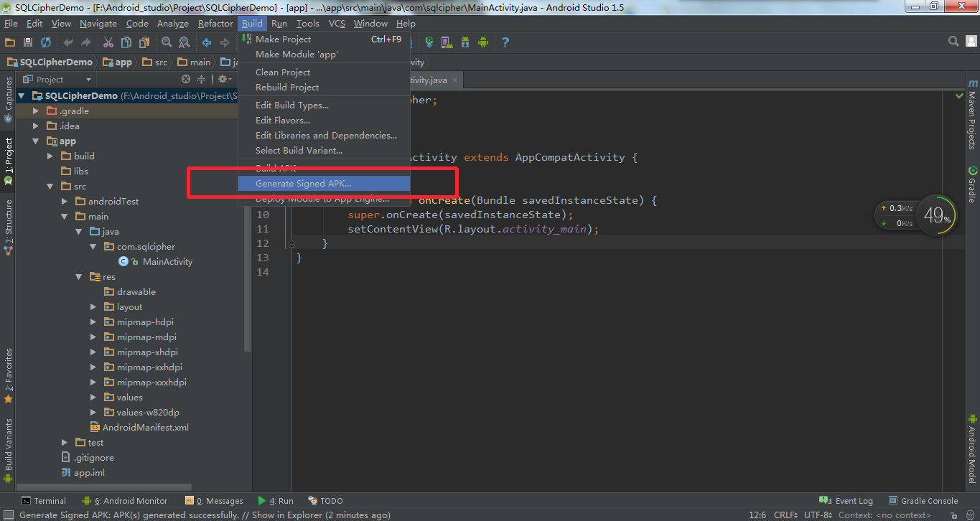Image resolution: width=980 pixels, height=521 pixels.
Task: Click the Open folder toolbar icon
Action: [10, 42]
